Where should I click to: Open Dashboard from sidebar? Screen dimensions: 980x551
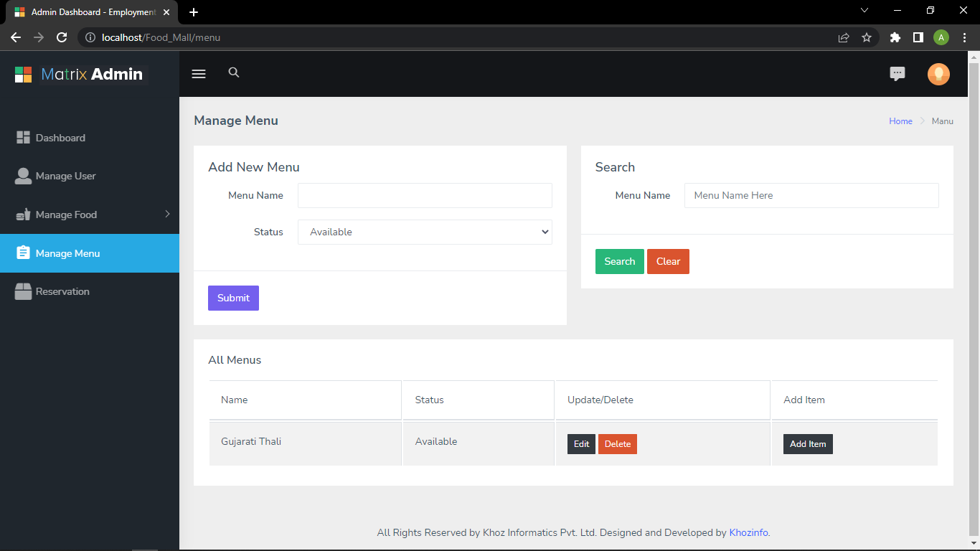coord(90,138)
